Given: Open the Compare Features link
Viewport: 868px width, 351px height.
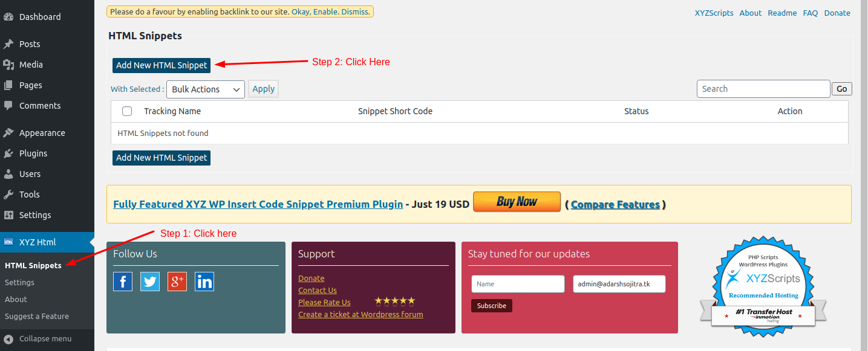Looking at the screenshot, I should [x=615, y=204].
